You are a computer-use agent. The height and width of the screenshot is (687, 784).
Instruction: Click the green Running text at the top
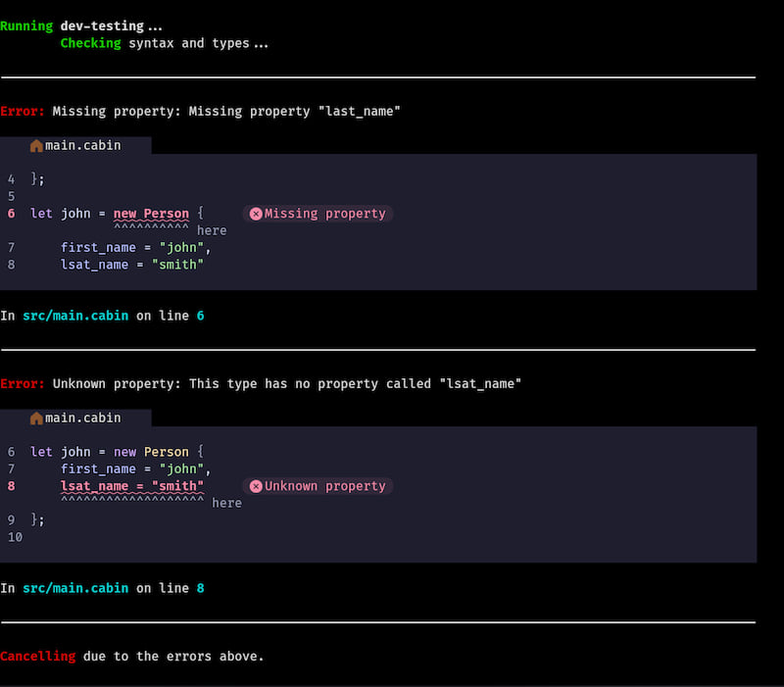tap(26, 26)
